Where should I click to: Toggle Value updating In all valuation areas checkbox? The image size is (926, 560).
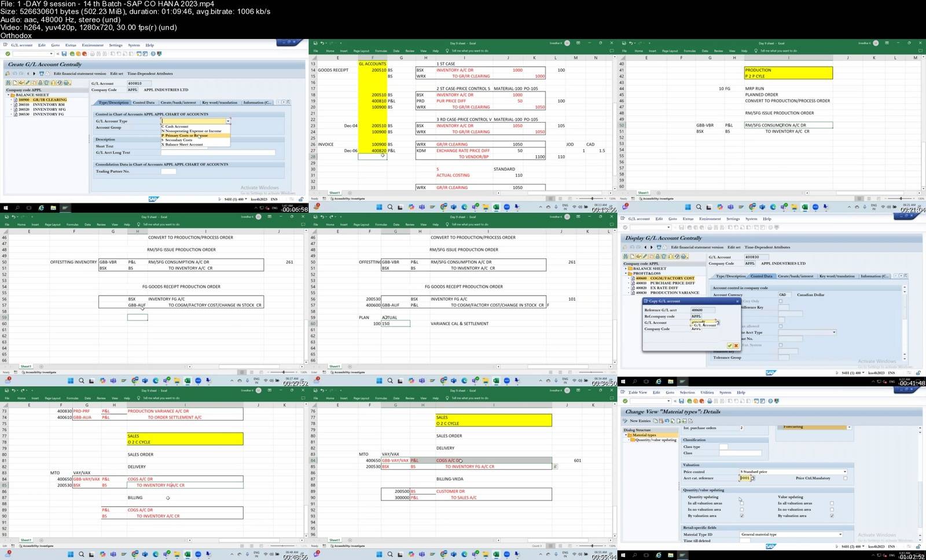832,503
